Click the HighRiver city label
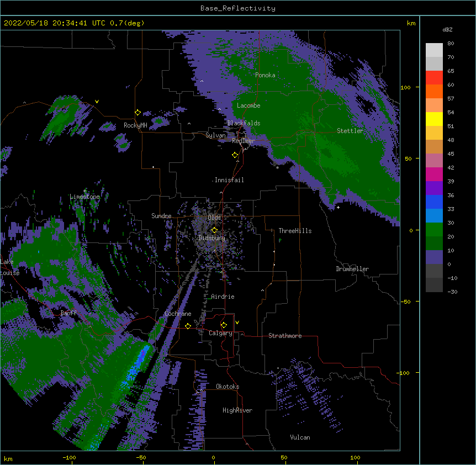476x465 pixels. (237, 410)
